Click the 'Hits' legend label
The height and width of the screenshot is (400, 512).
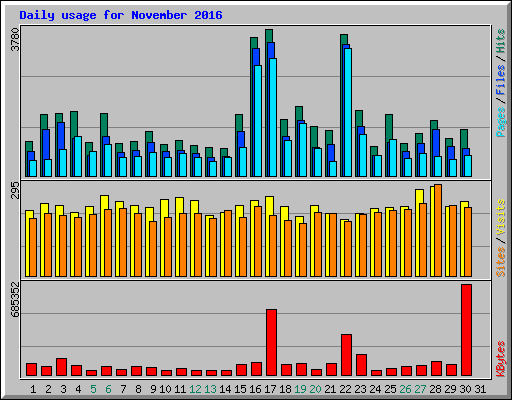(x=501, y=41)
